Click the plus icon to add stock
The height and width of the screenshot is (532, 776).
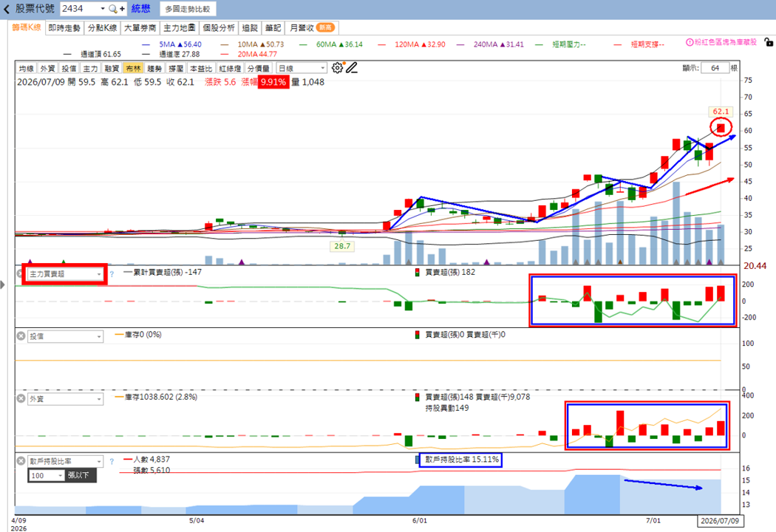click(x=122, y=9)
